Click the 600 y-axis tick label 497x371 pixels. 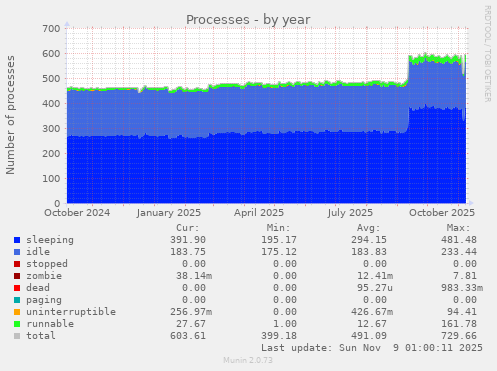coord(51,53)
